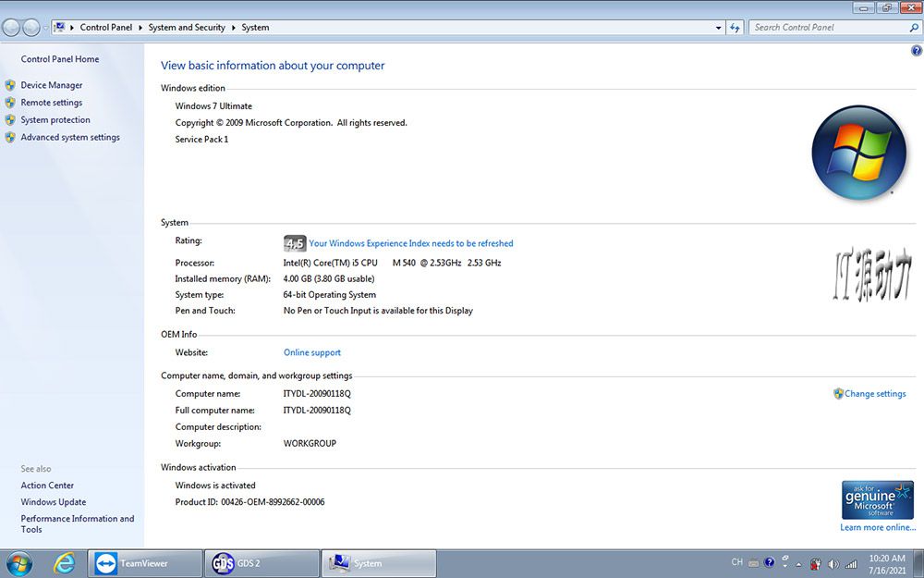Click the Windows 7 Ultimate edition text
Viewport: 924px width, 578px height.
[213, 106]
